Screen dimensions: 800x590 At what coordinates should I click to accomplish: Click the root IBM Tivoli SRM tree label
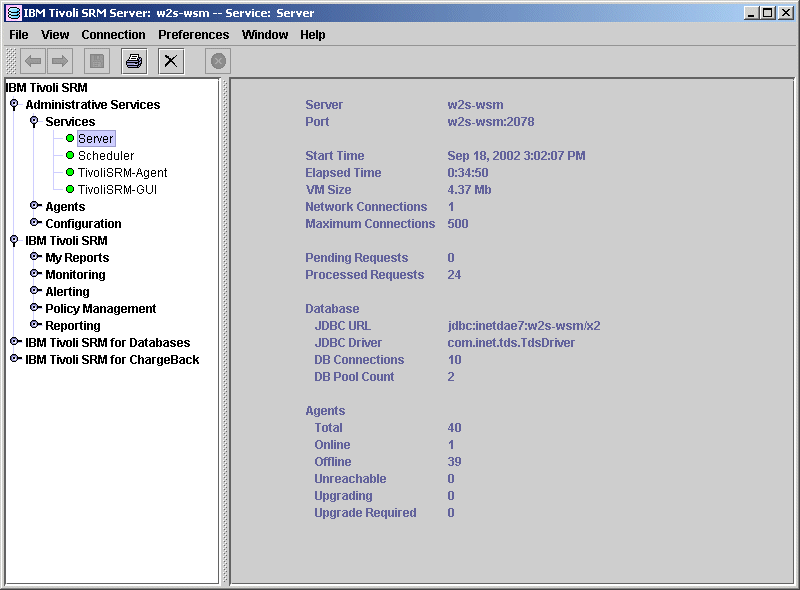[46, 87]
